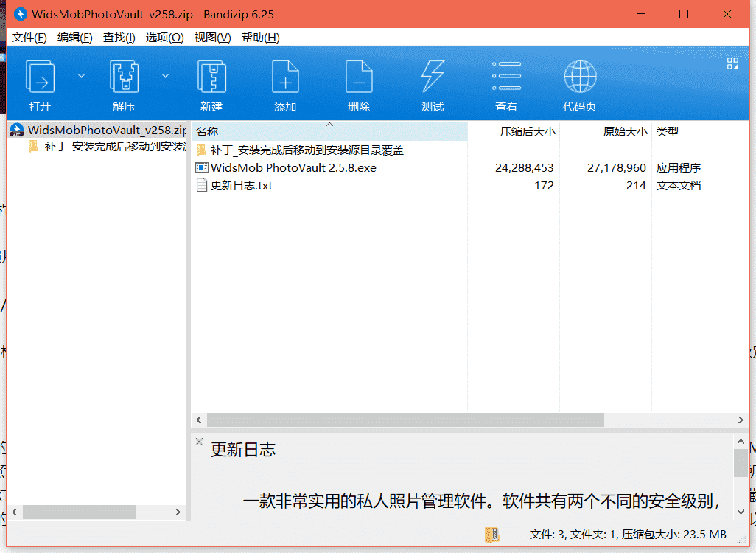Click the zip archive icon in tree
This screenshot has width=756, height=553.
pyautogui.click(x=17, y=130)
